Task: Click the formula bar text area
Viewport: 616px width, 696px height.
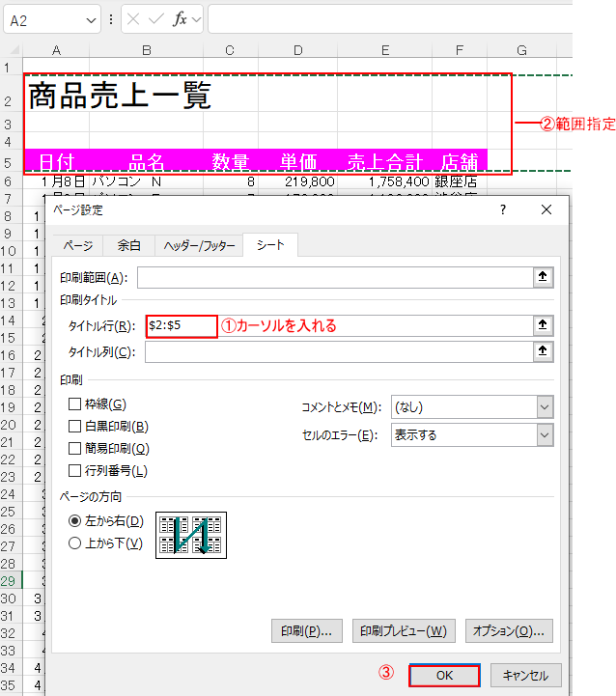Action: click(x=390, y=19)
